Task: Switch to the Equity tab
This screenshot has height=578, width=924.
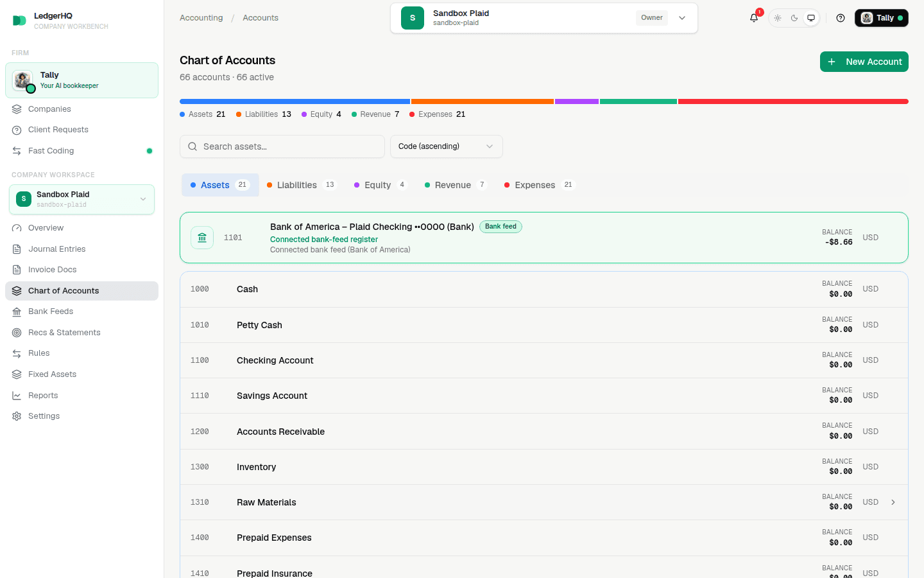Action: [381, 185]
